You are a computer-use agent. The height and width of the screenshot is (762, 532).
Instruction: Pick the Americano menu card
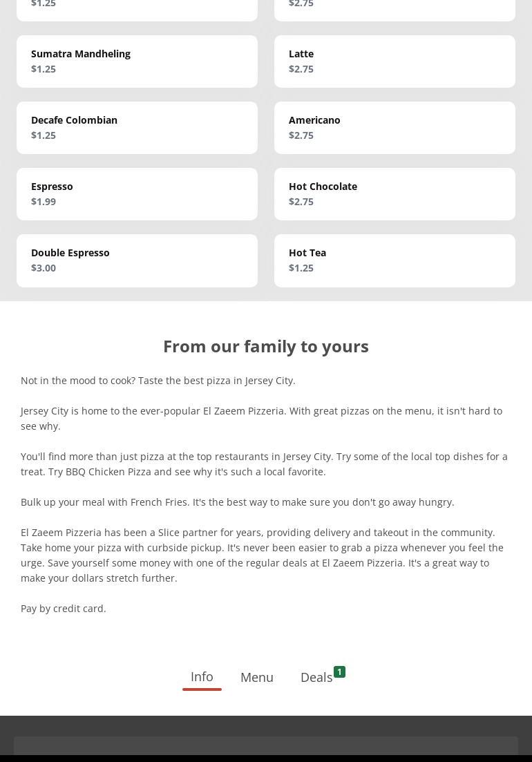click(x=395, y=128)
